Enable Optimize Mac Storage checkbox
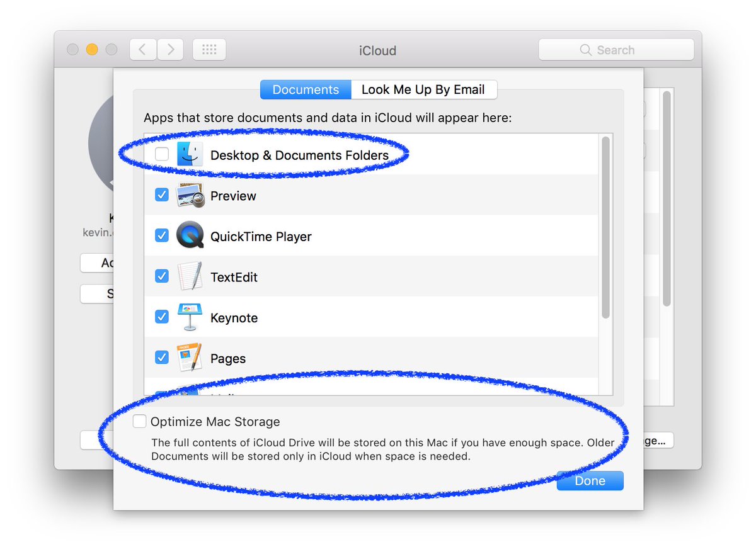This screenshot has width=756, height=547. tap(139, 422)
